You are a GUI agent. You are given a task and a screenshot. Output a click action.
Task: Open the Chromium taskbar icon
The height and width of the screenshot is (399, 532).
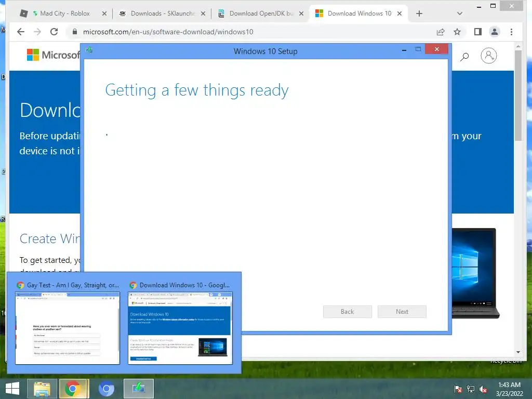coord(106,389)
